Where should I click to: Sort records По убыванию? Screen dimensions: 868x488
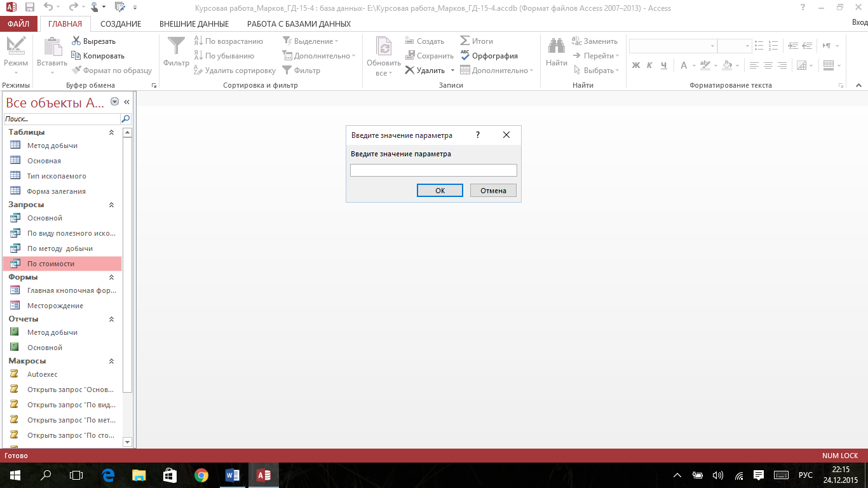[224, 56]
